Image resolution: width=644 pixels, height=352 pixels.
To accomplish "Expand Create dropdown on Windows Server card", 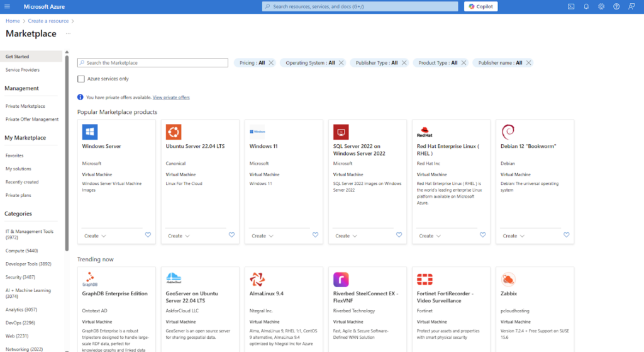I will click(x=95, y=236).
